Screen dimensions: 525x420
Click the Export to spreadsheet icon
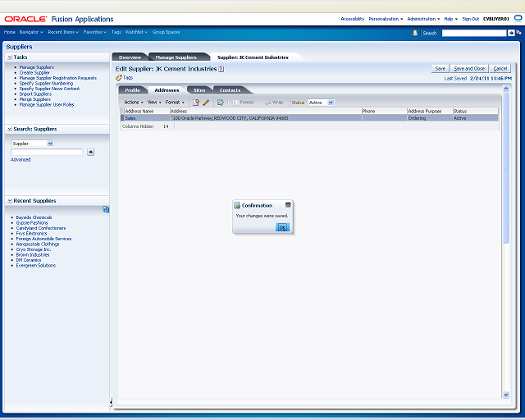tap(221, 103)
